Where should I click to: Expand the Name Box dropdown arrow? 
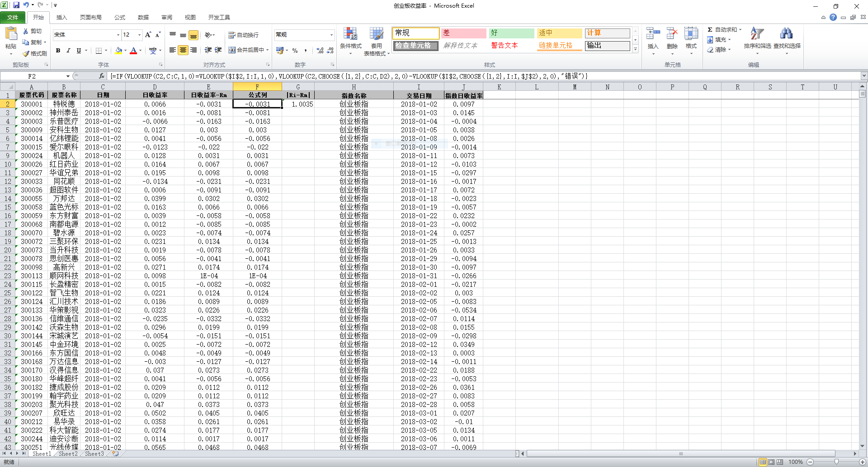coord(68,76)
